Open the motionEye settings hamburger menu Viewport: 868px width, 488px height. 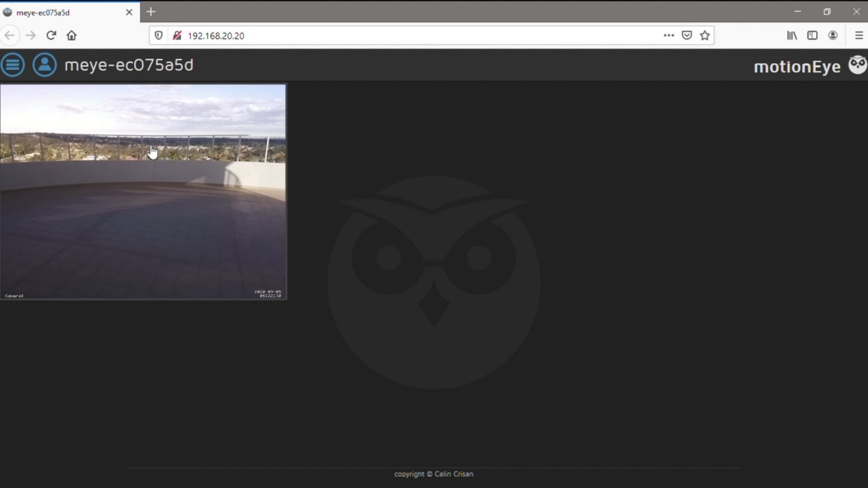pyautogui.click(x=12, y=64)
